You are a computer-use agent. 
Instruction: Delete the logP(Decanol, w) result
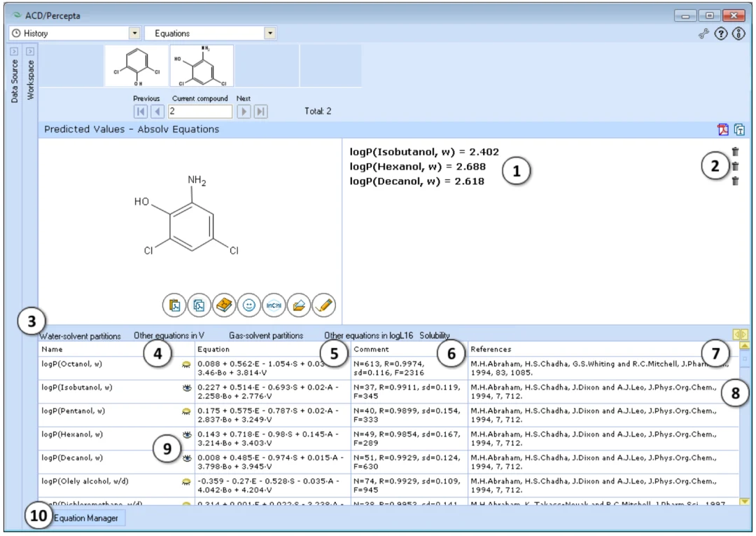[x=735, y=181]
